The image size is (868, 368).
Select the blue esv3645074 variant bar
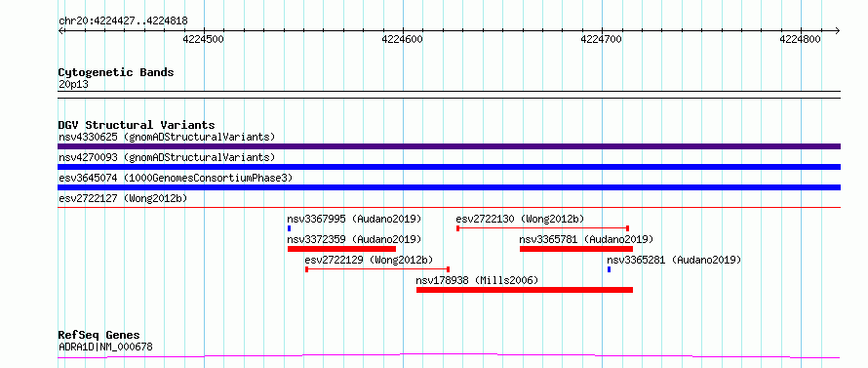pyautogui.click(x=449, y=187)
